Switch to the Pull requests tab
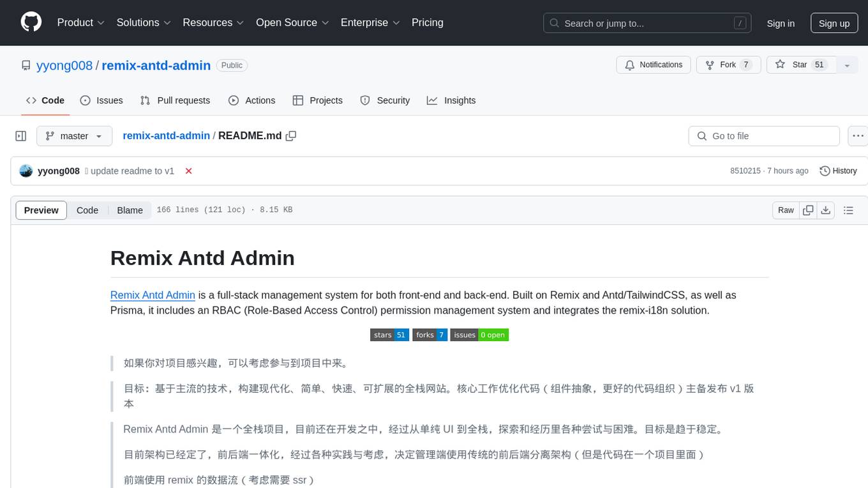The width and height of the screenshot is (868, 488). [175, 100]
